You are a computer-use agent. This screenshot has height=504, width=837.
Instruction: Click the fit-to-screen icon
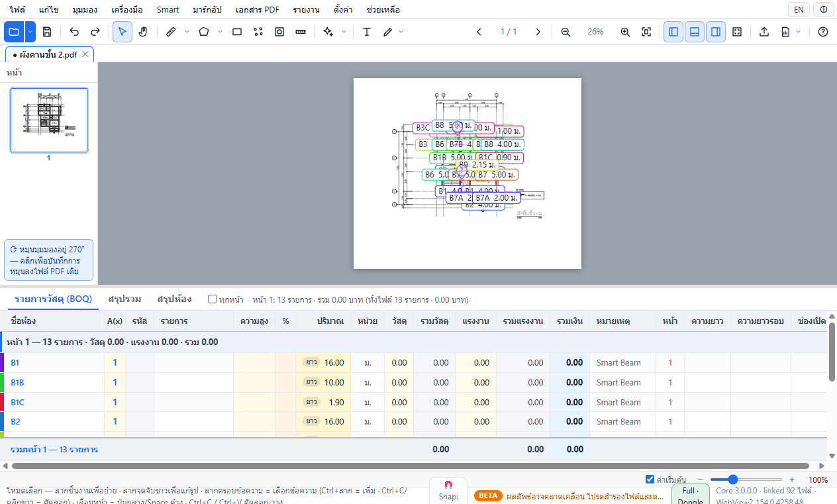pyautogui.click(x=646, y=32)
